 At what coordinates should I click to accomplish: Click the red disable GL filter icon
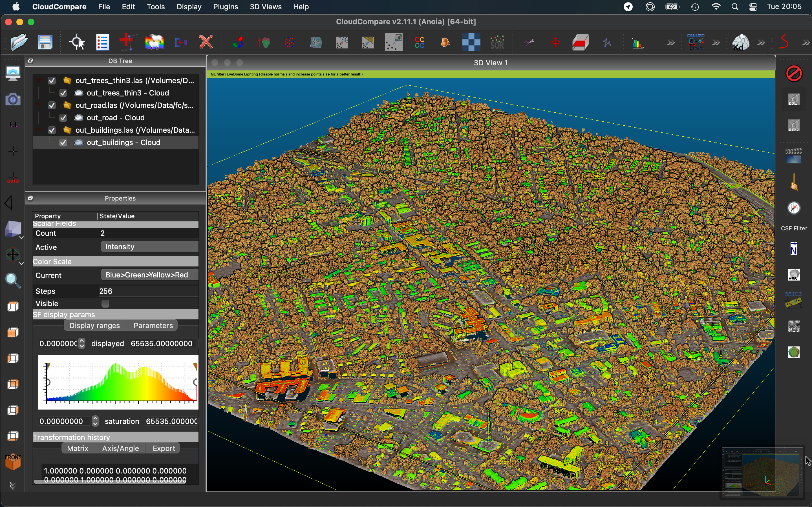click(x=794, y=74)
